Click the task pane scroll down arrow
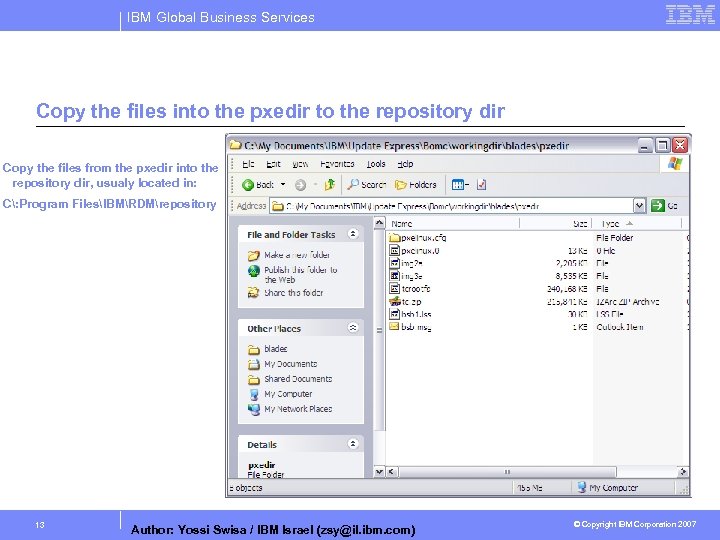720x540 pixels. click(379, 472)
